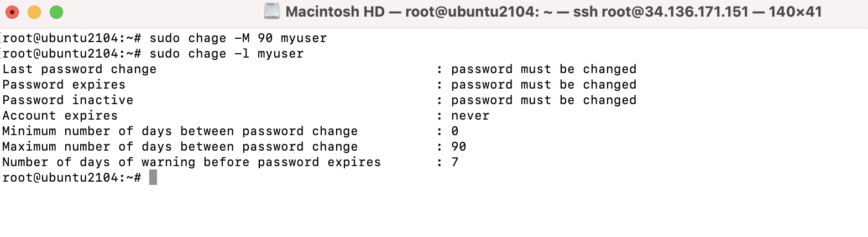Click the terminal cursor block at the prompt
868x237 pixels.
click(x=153, y=177)
